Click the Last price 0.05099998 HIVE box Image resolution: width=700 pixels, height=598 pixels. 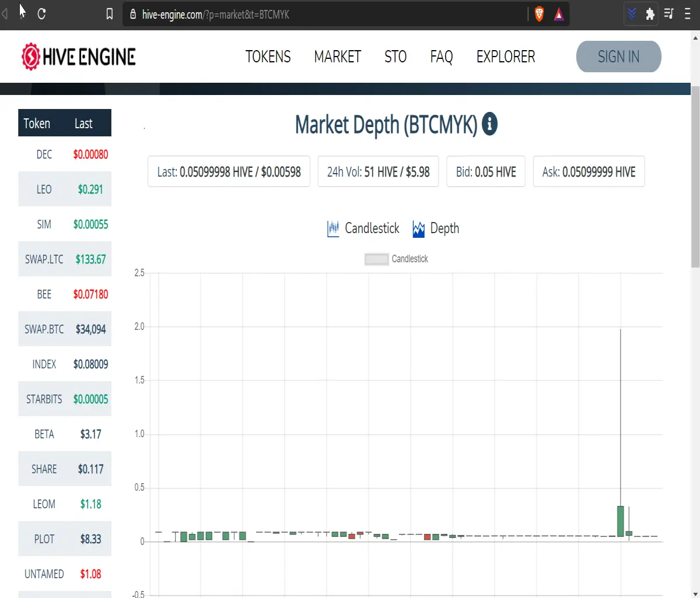coord(229,171)
